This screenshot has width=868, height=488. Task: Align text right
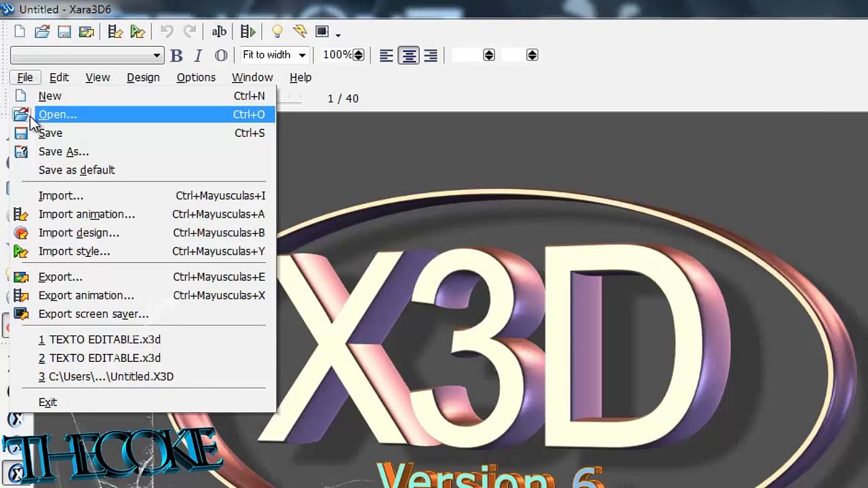click(431, 56)
